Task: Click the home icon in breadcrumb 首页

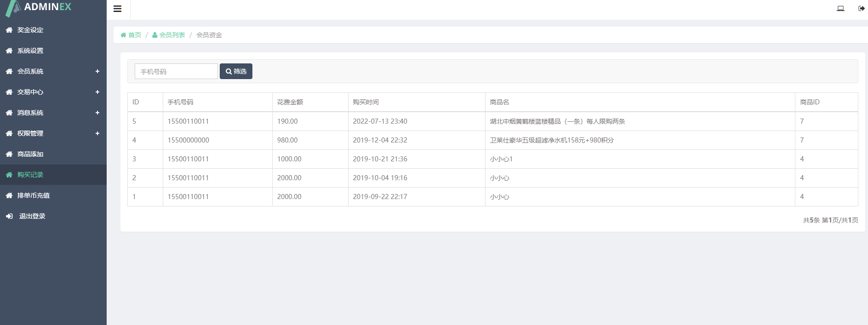Action: click(x=123, y=35)
